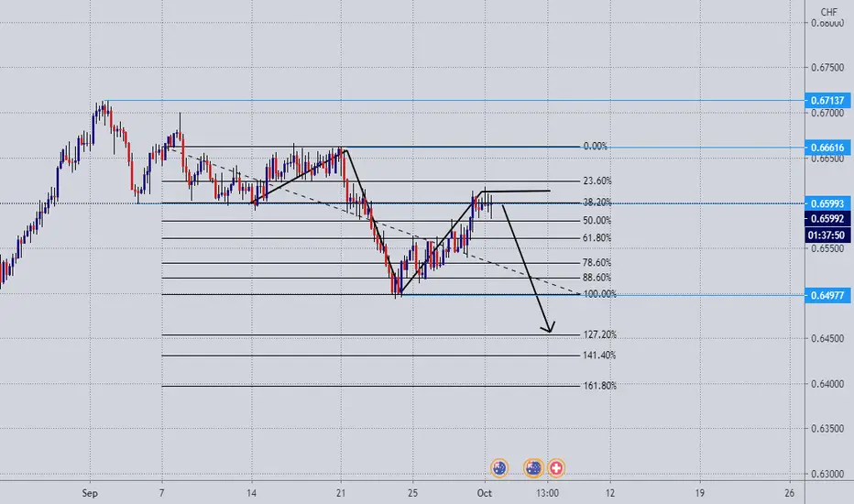This screenshot has width=854, height=504.
Task: Click the 0.66616 blue price label
Action: 827,148
